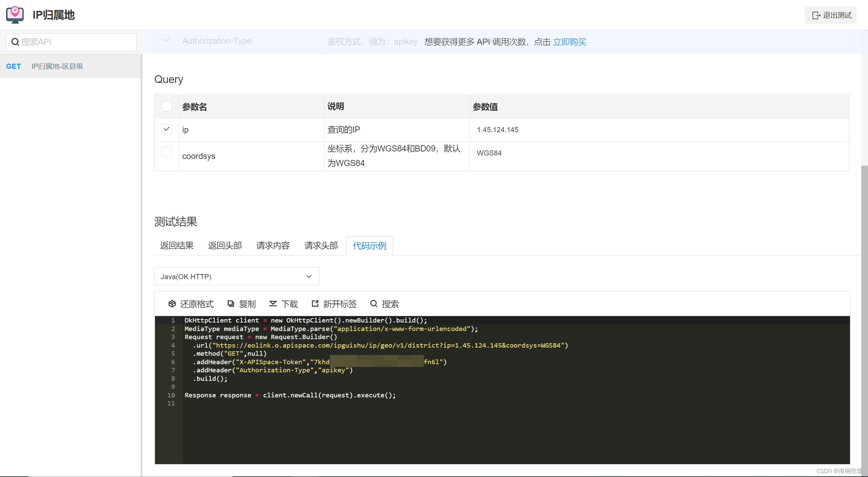Toggle the select-all header checkbox

[167, 106]
